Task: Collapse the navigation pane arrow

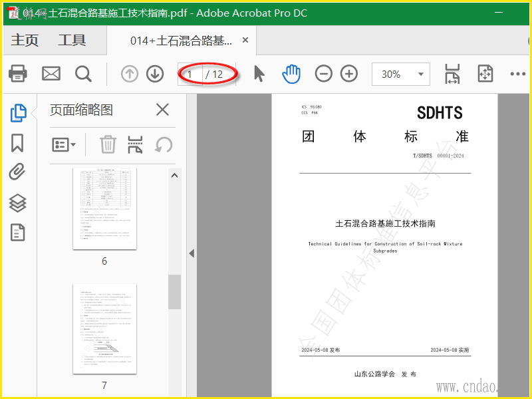Action: 192,253
